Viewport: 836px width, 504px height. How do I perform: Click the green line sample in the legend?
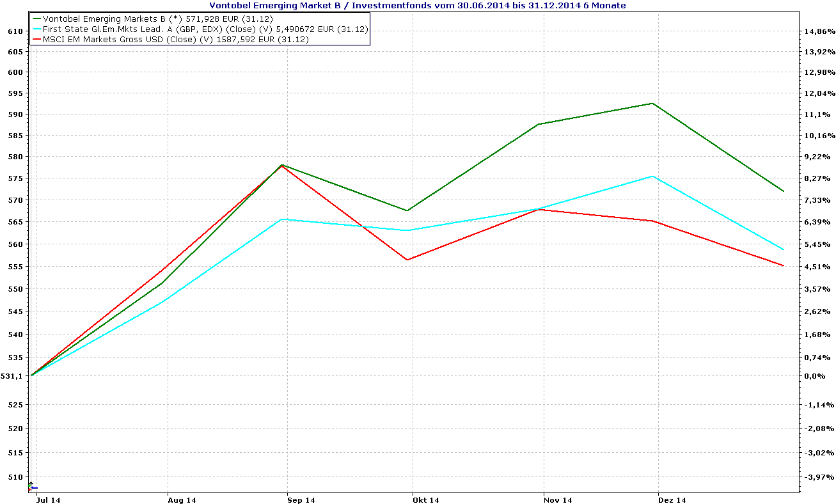click(36, 19)
